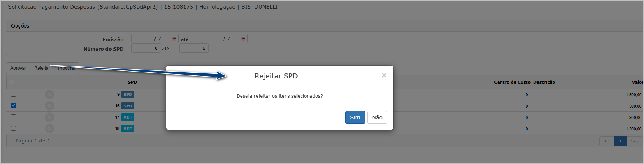Go to page 1 in pagination
The width and height of the screenshot is (644, 164).
(x=620, y=141)
